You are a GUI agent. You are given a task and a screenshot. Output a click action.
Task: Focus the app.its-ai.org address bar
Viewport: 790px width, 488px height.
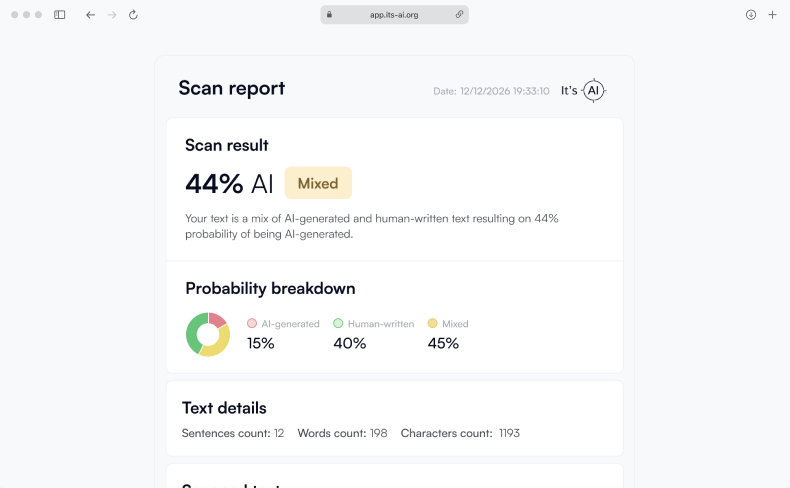pyautogui.click(x=394, y=15)
